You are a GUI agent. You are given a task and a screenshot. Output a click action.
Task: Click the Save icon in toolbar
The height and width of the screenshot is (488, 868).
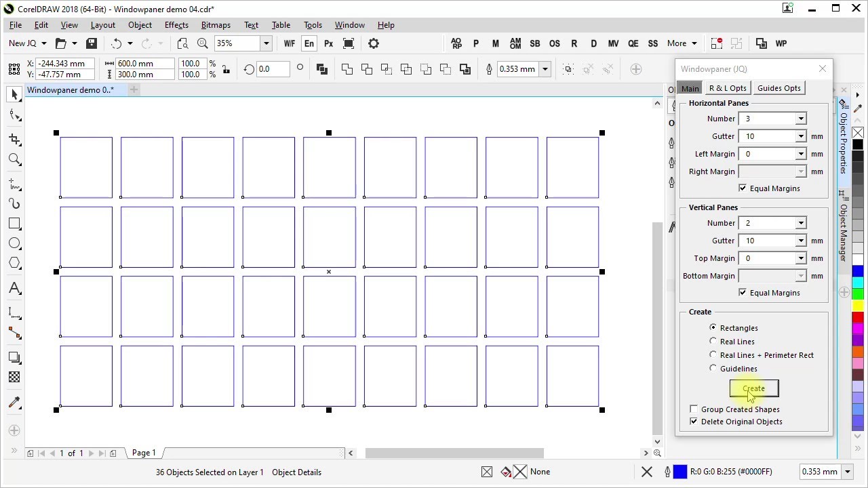(92, 43)
